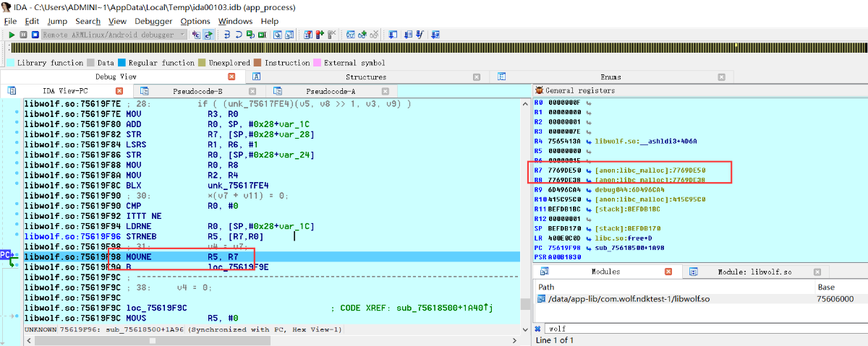Screen dimensions: 868x346
Task: Click the libwolf.so module file icon
Action: coord(541,298)
